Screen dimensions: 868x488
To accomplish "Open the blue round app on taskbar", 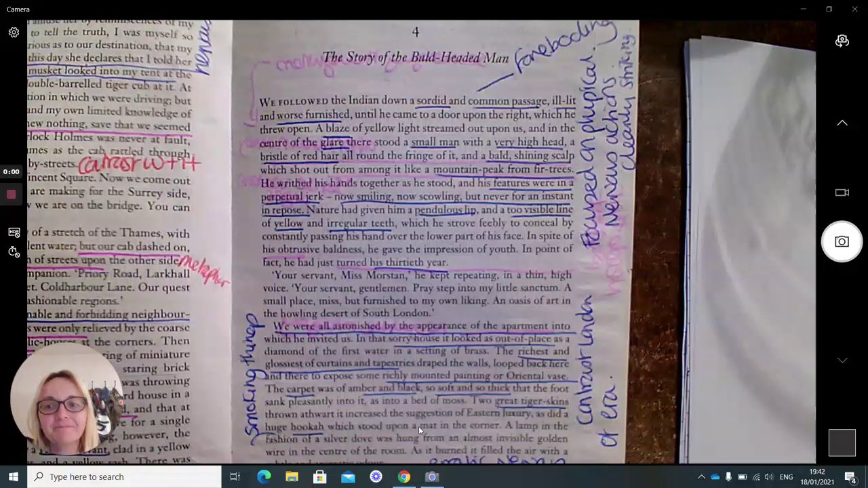I will click(x=376, y=476).
